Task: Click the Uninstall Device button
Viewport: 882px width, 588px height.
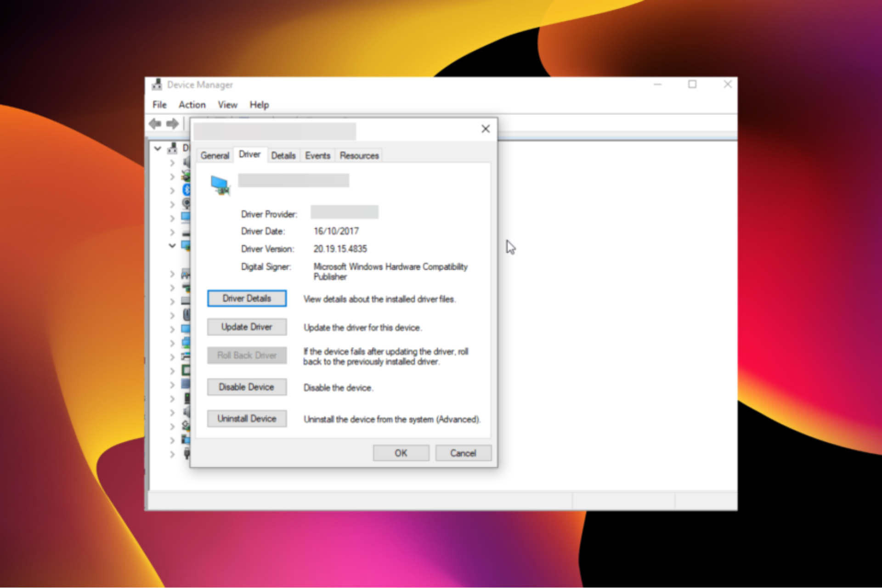Action: click(247, 418)
